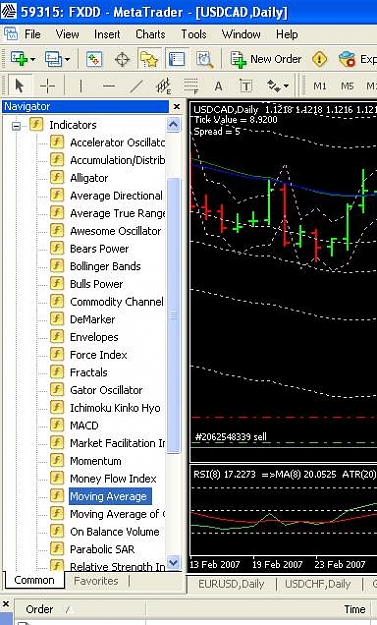The height and width of the screenshot is (625, 377).
Task: Select Gator Oscillator indicator
Action: pos(106,390)
